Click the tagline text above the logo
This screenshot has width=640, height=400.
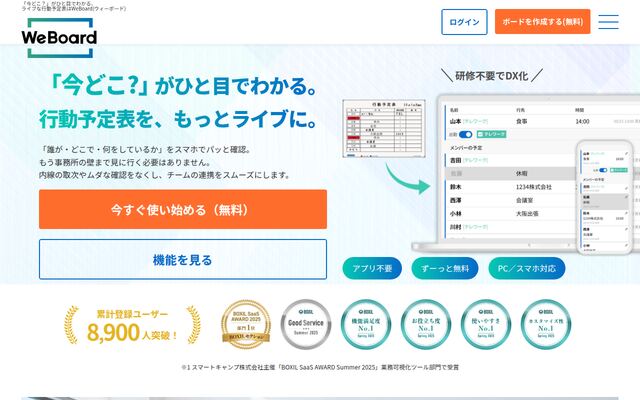click(74, 6)
